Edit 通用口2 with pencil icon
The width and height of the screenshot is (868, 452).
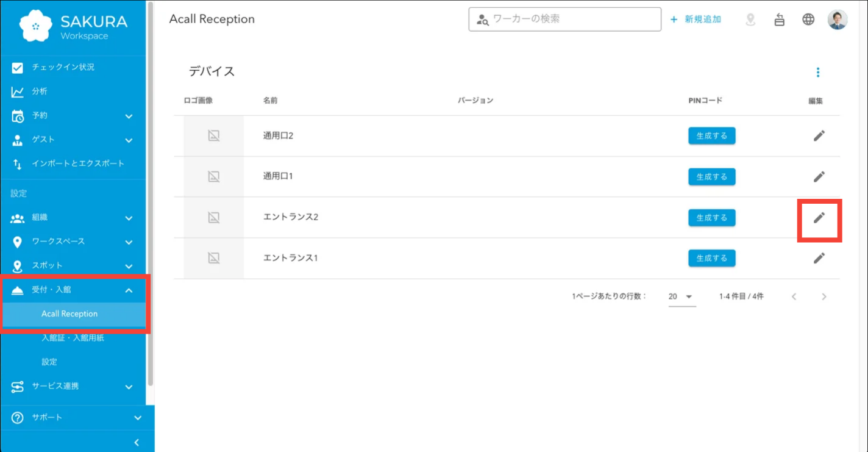click(x=819, y=136)
